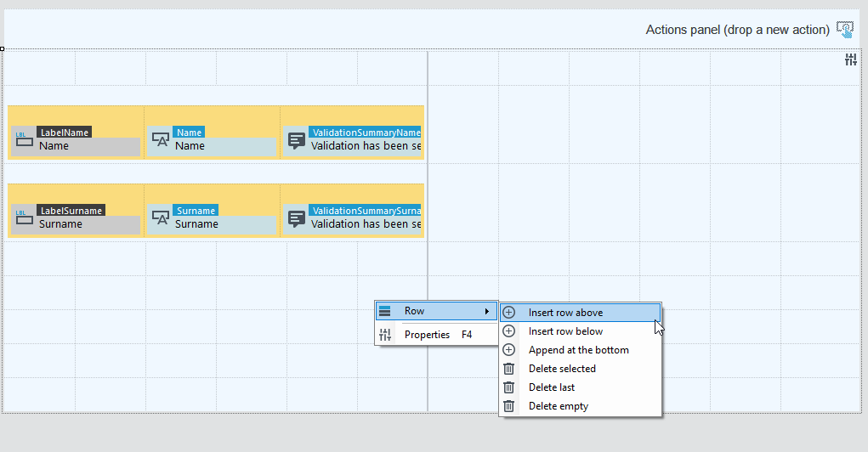This screenshot has height=452, width=868.
Task: Select the ValidationSummarySurname tag
Action: click(366, 210)
